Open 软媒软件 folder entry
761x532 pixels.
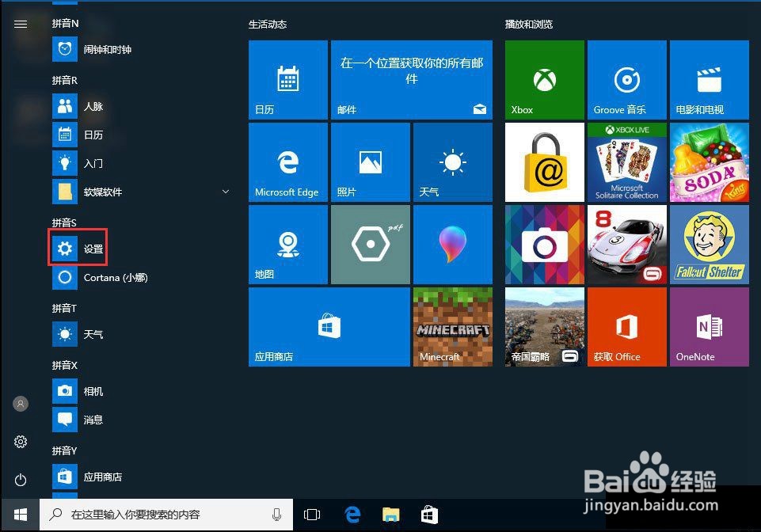point(141,192)
